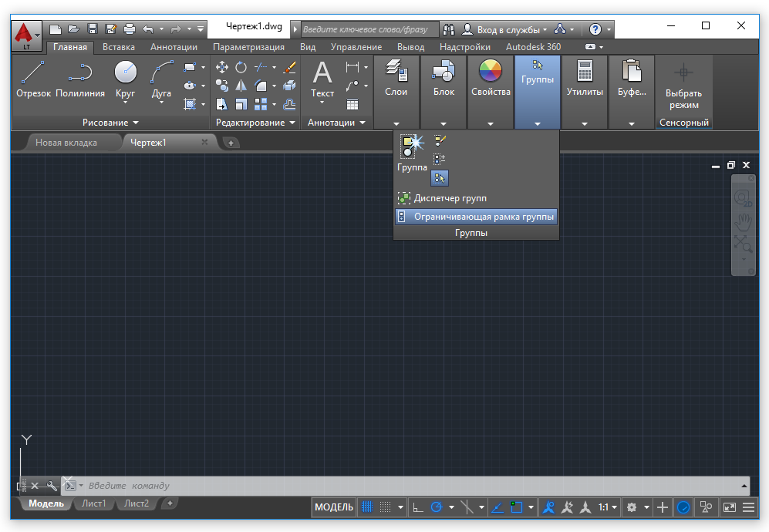Toggle Group Selection on/off button
The height and width of the screenshot is (532, 769).
coord(440,178)
